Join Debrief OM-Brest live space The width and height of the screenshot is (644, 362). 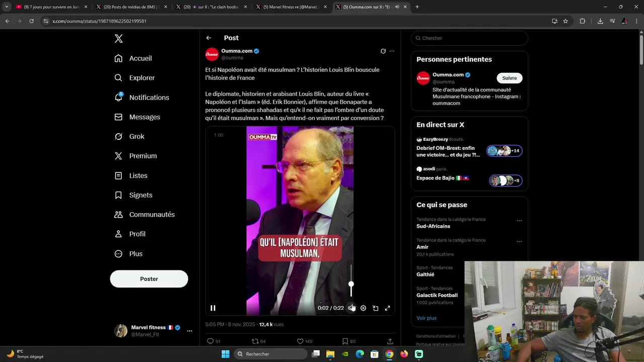coord(469,148)
